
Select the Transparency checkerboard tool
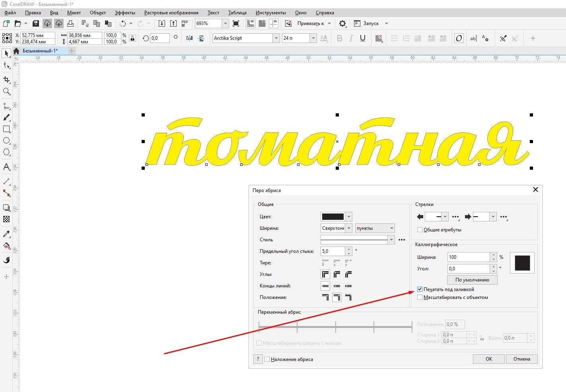click(x=6, y=219)
